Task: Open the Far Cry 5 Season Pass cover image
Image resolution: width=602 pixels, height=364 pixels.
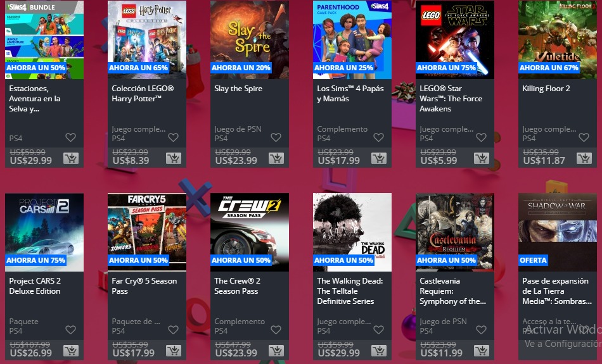Action: pyautogui.click(x=147, y=232)
